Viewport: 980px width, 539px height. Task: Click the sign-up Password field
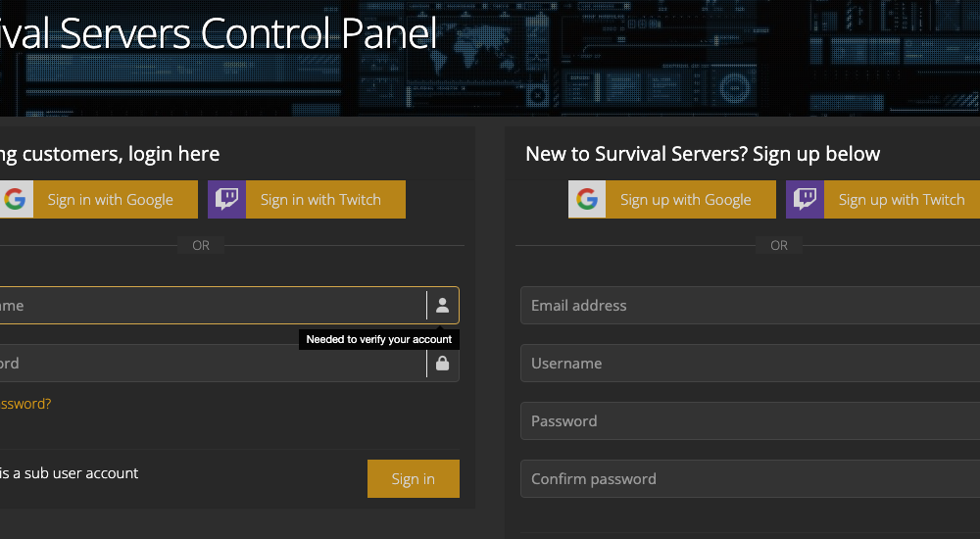point(750,420)
